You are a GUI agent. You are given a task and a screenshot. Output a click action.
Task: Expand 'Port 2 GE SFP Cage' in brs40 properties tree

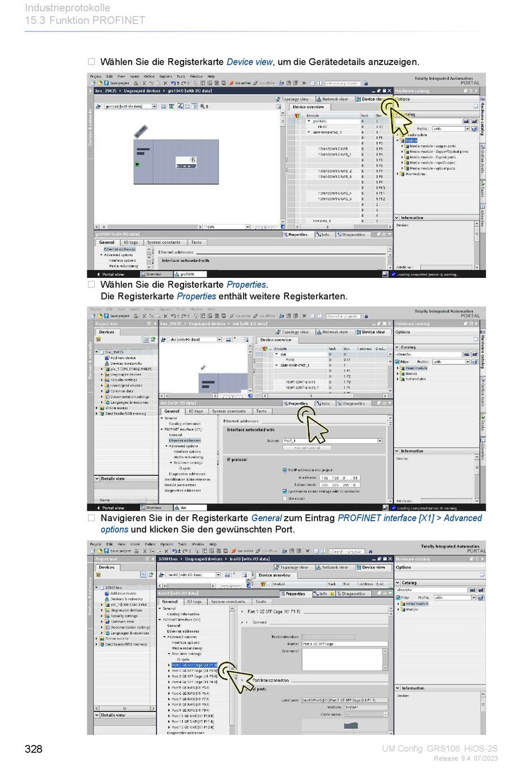[170, 671]
